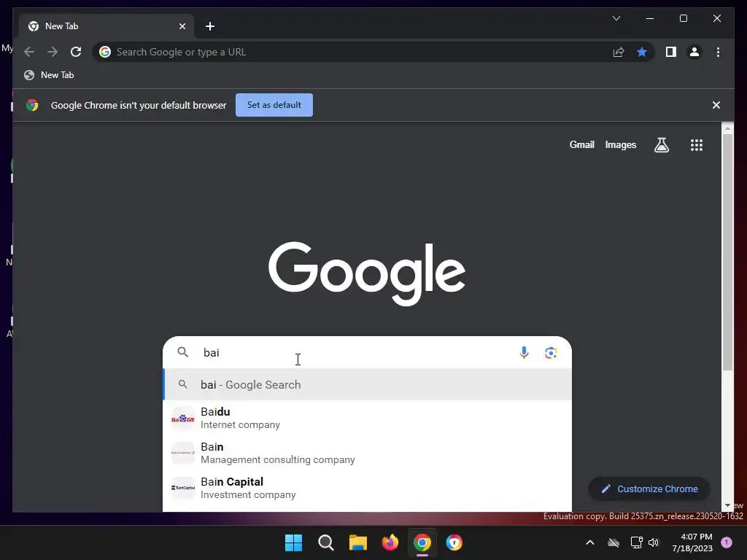Open the clock showing 4:07 PM

point(692,542)
